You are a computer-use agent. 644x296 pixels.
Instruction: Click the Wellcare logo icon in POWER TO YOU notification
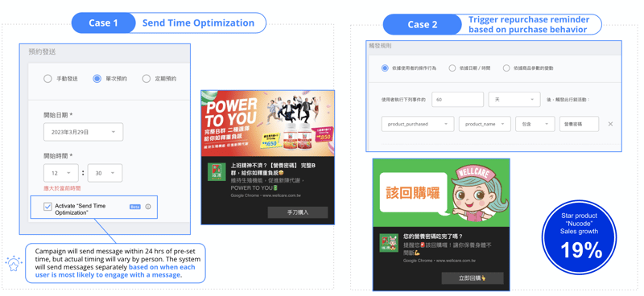click(x=216, y=172)
